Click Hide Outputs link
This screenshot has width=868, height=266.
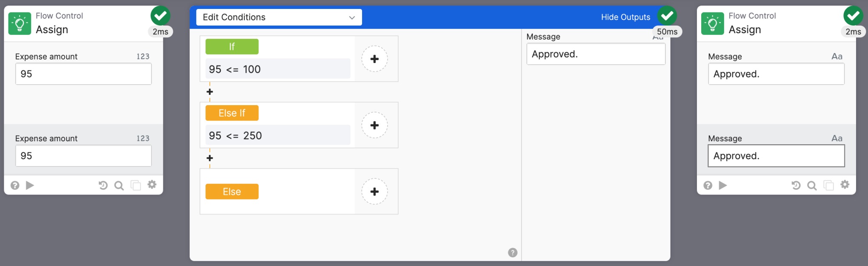pos(625,17)
